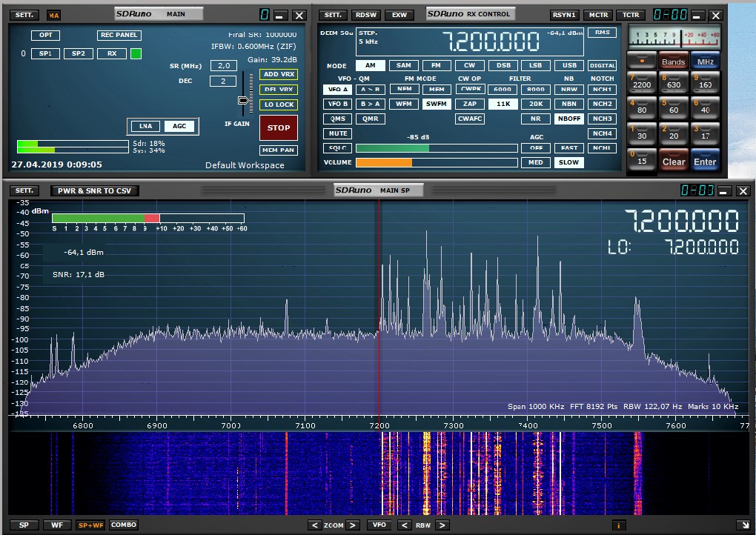Click the DEC value field
Image resolution: width=756 pixels, height=535 pixels.
[223, 81]
